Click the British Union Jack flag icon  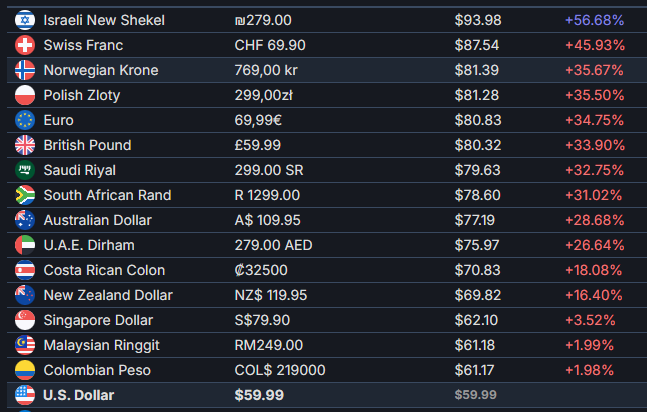[x=25, y=145]
